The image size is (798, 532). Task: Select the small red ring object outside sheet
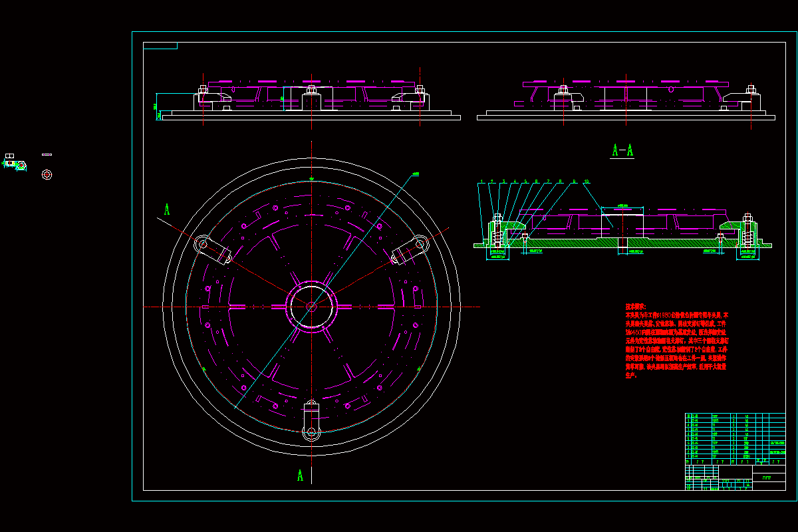point(47,174)
